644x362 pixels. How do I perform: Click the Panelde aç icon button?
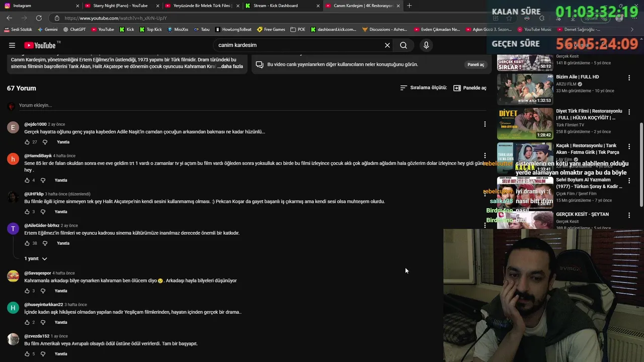[470, 88]
